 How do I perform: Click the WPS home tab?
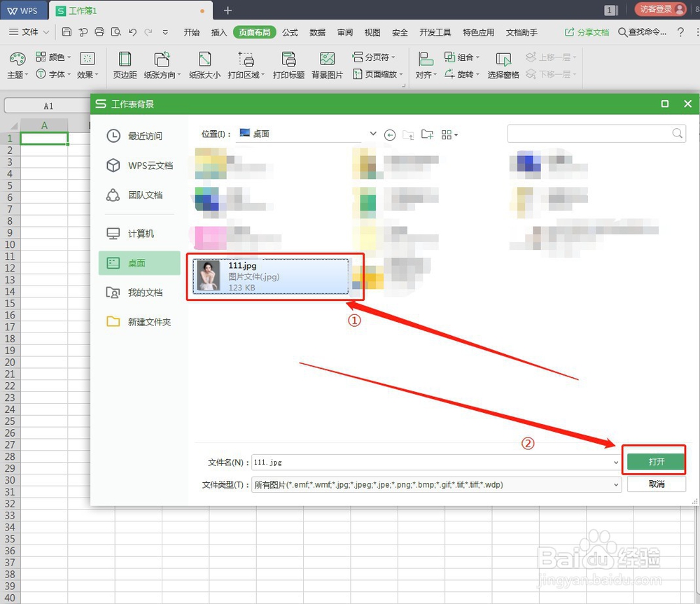[x=23, y=10]
